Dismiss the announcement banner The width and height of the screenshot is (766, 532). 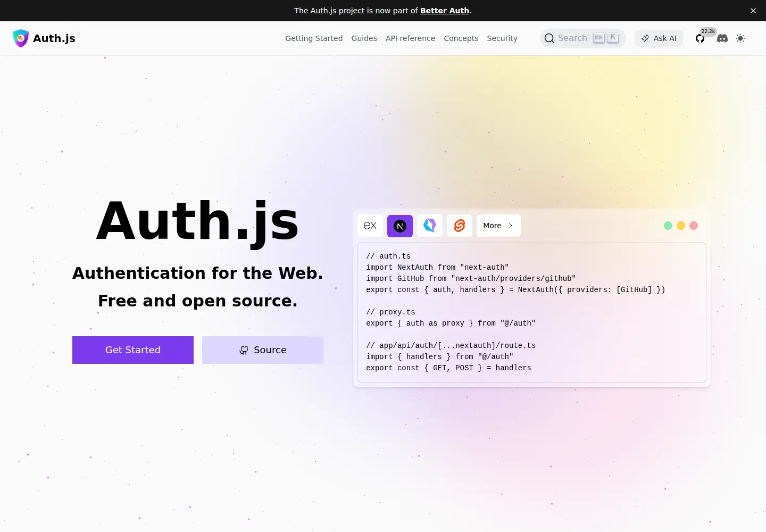(753, 11)
